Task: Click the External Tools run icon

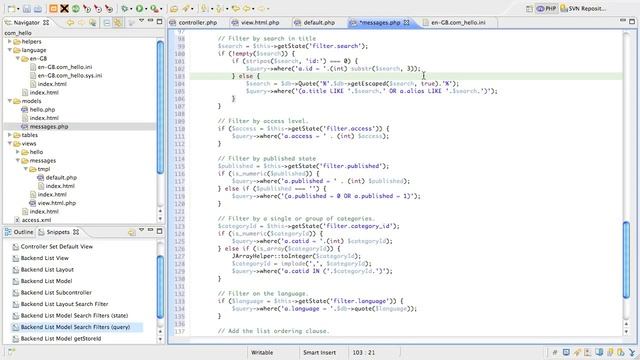Action: pos(154,9)
